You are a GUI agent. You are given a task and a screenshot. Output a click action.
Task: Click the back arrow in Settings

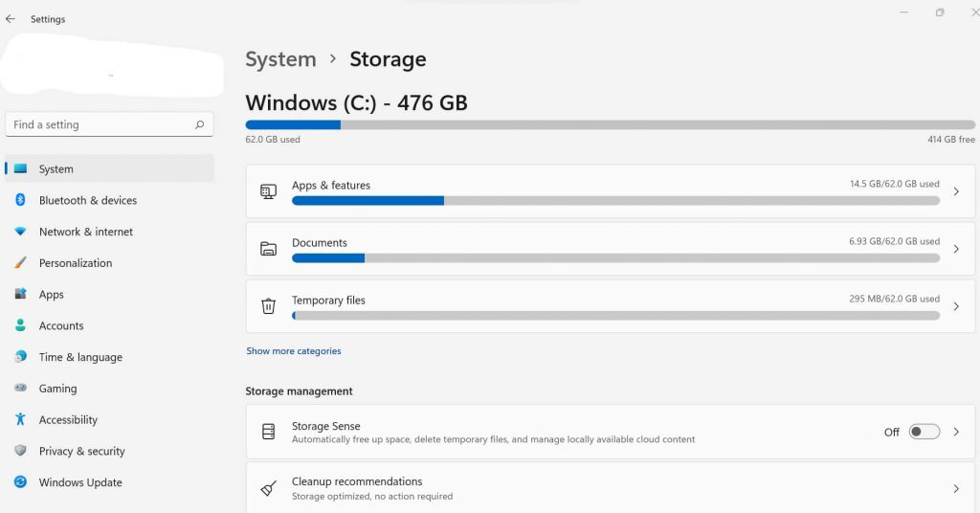coord(11,19)
